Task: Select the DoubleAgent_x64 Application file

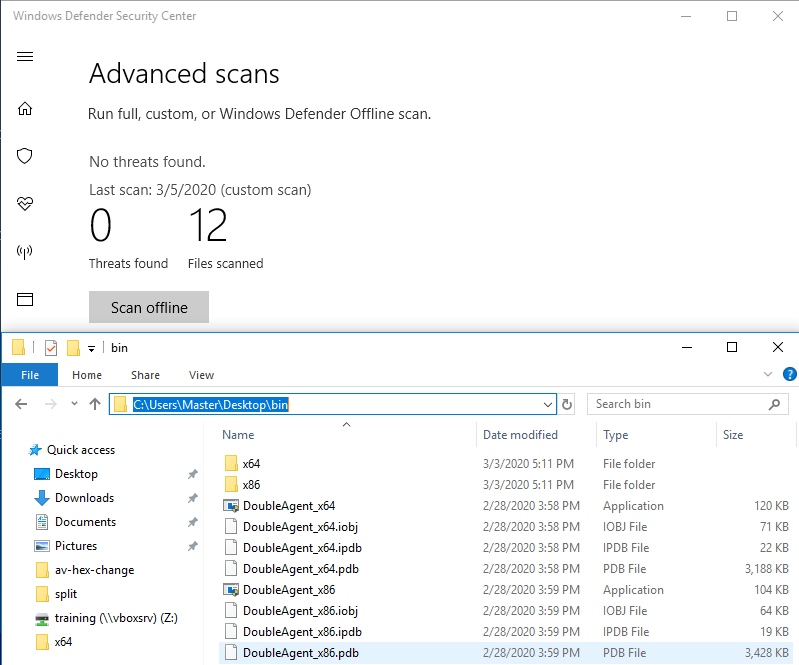Action: [x=288, y=506]
